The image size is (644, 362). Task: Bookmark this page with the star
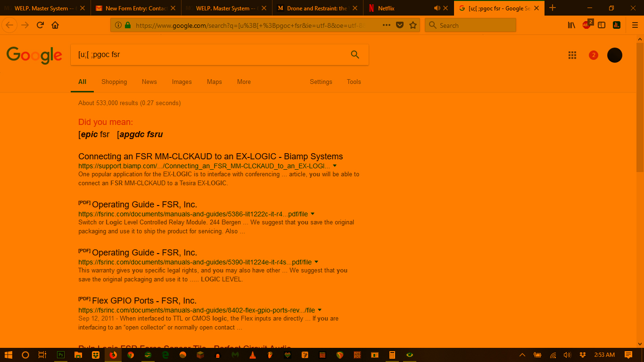pyautogui.click(x=413, y=25)
